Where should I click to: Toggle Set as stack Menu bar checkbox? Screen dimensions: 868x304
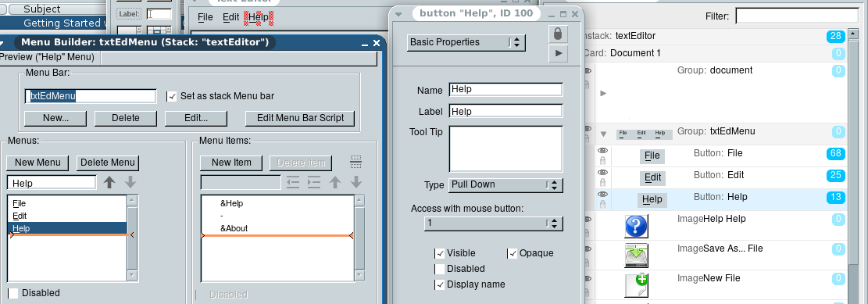(172, 96)
